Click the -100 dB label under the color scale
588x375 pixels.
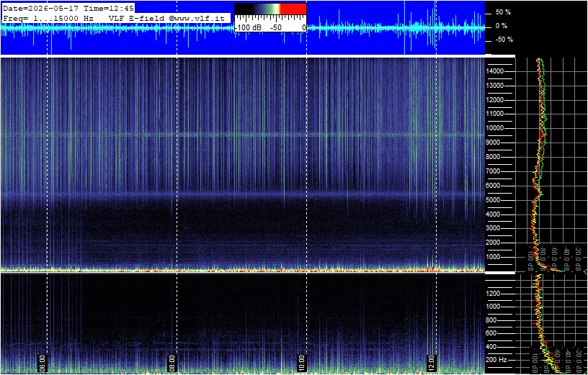click(x=249, y=28)
